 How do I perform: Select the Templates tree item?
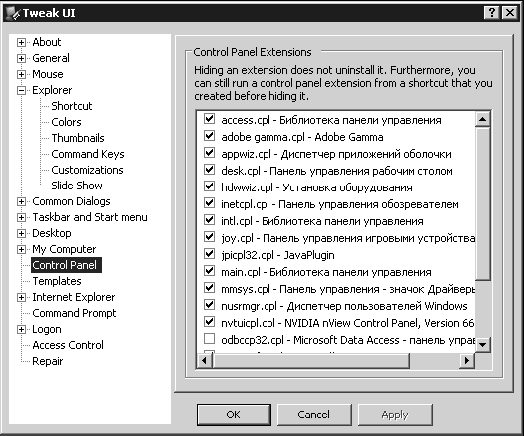click(x=57, y=281)
